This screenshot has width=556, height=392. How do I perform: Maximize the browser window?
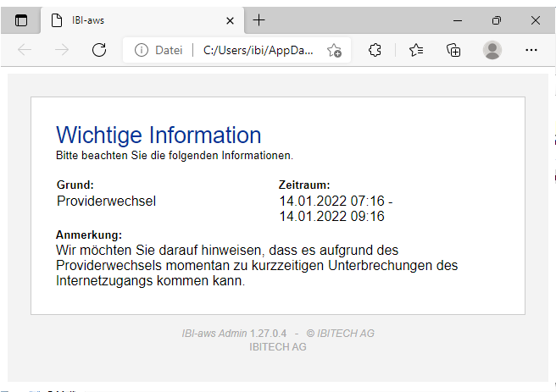pos(497,20)
